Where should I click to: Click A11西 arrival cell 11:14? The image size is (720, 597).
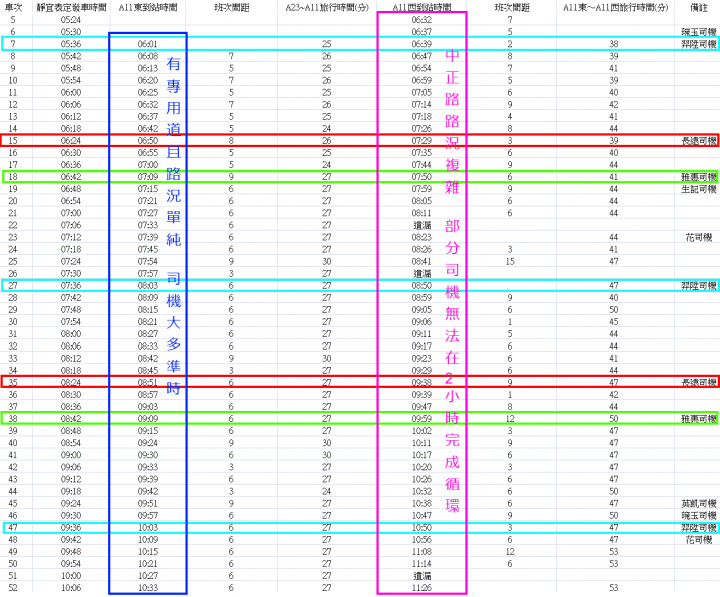422,564
